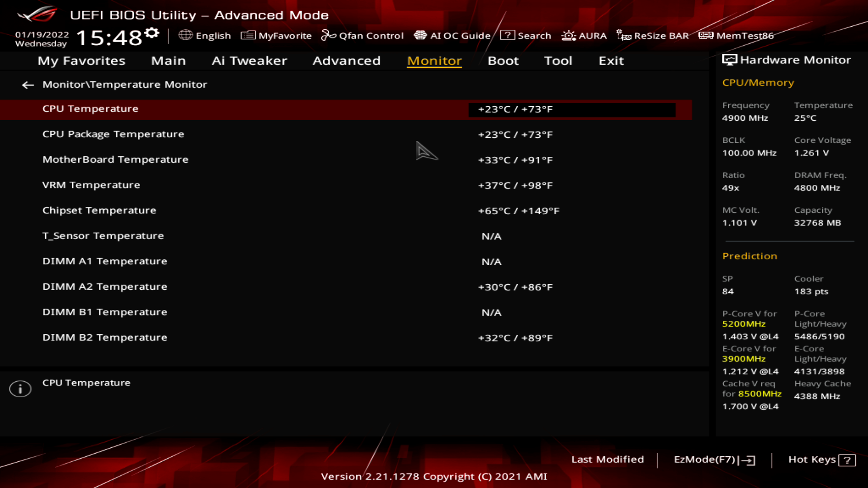This screenshot has height=488, width=868.
Task: Select MotherBoard Temperature row
Action: (x=346, y=160)
